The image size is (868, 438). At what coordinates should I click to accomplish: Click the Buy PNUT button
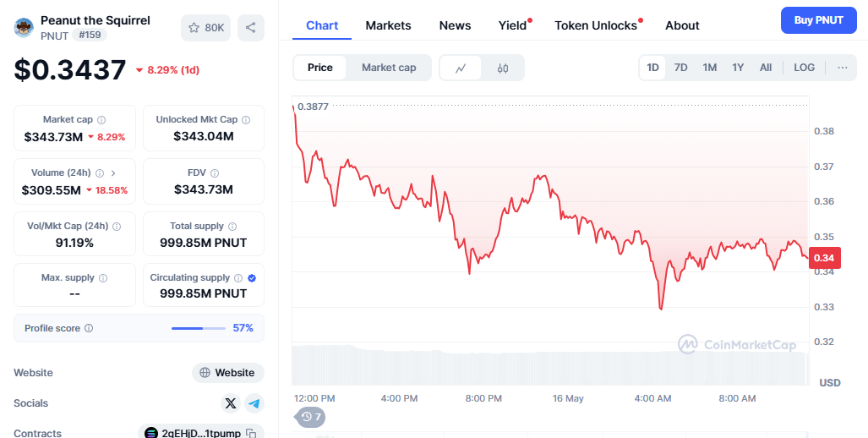(x=818, y=20)
